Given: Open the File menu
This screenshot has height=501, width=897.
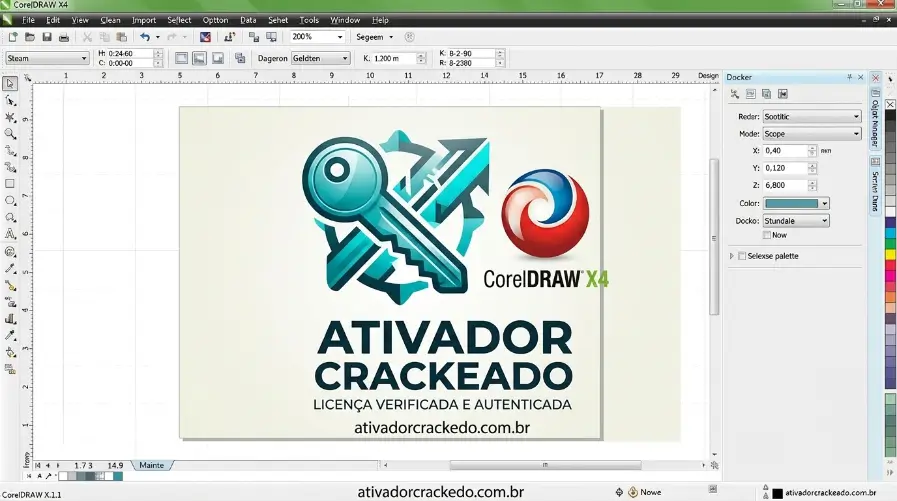Looking at the screenshot, I should pyautogui.click(x=28, y=20).
